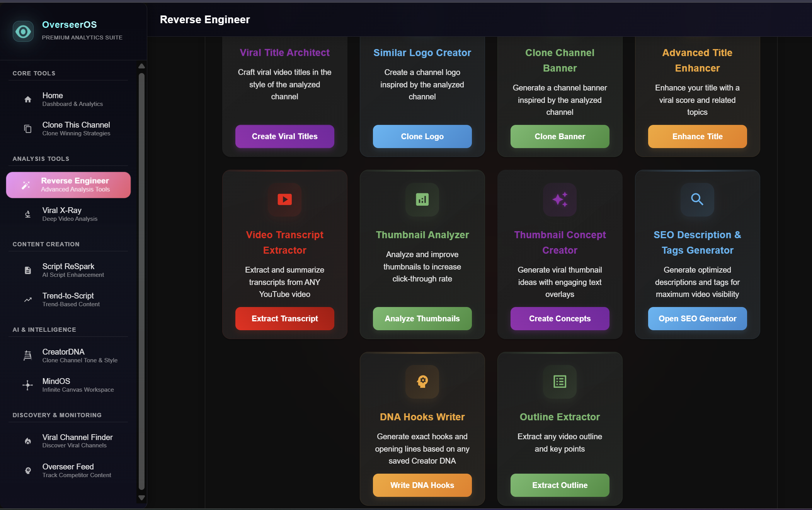812x510 pixels.
Task: Click the Viral X-Ray microscope icon
Action: tap(28, 214)
